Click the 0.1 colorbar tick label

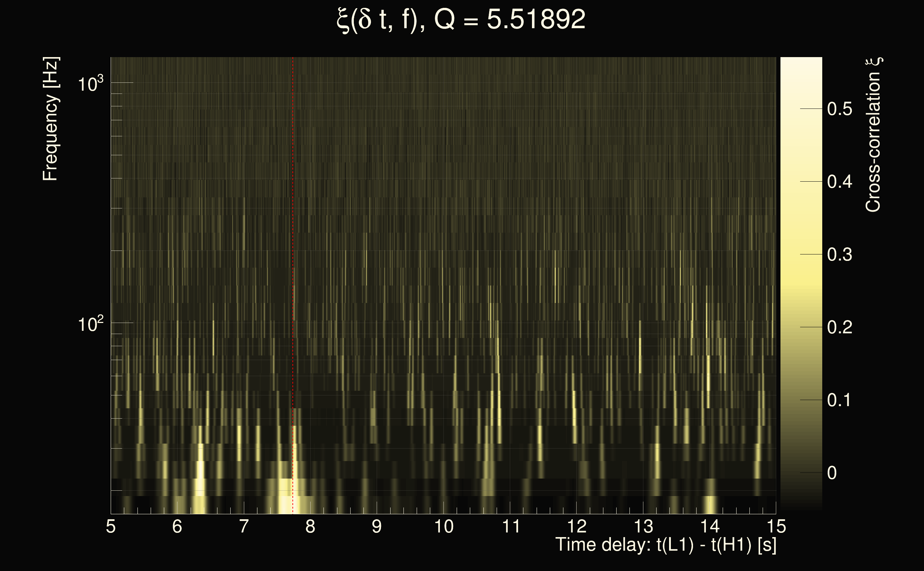pos(839,400)
